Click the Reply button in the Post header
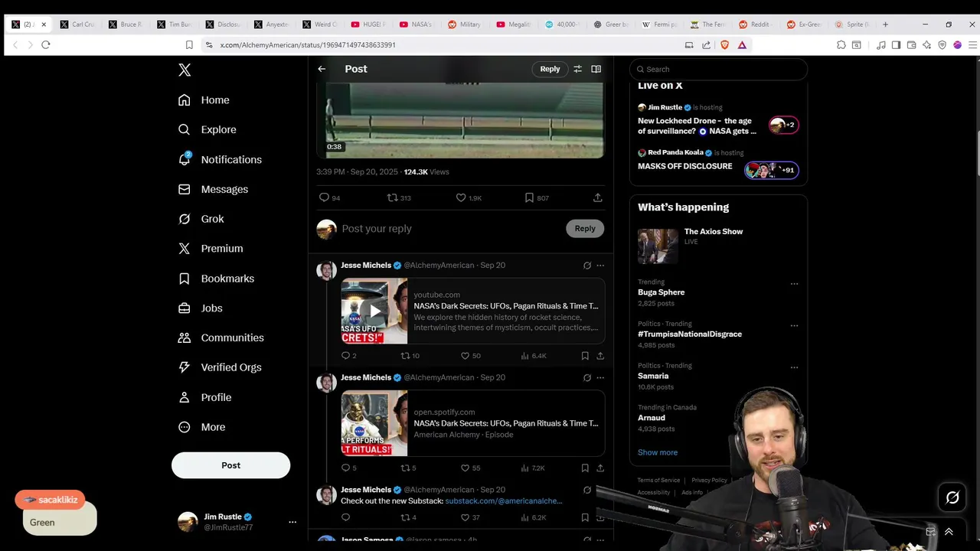Viewport: 980px width, 551px height. (x=550, y=69)
